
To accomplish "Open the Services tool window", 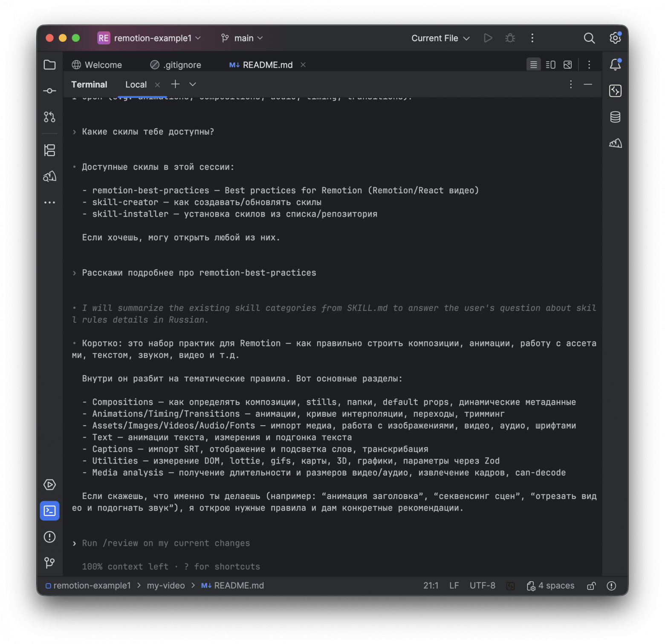I will pos(49,484).
